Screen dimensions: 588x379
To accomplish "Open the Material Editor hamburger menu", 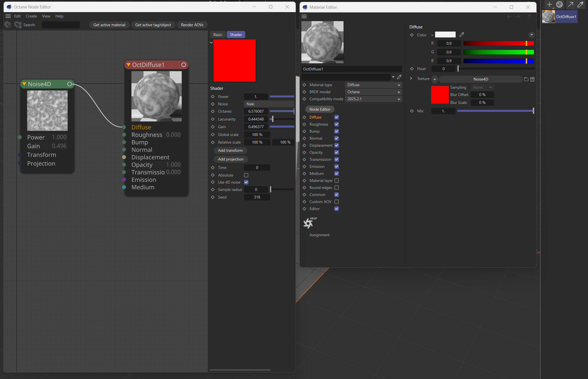I will pos(304,16).
